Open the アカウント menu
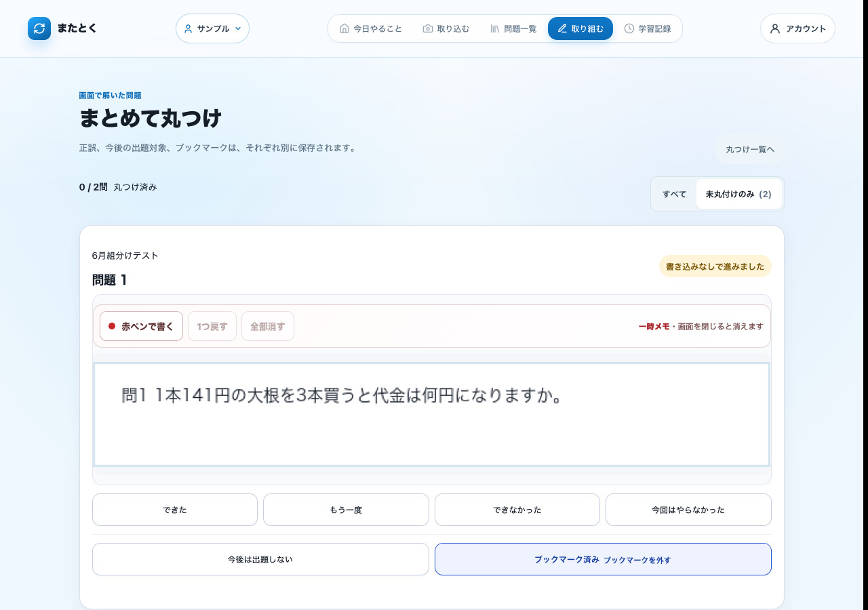 (x=797, y=28)
